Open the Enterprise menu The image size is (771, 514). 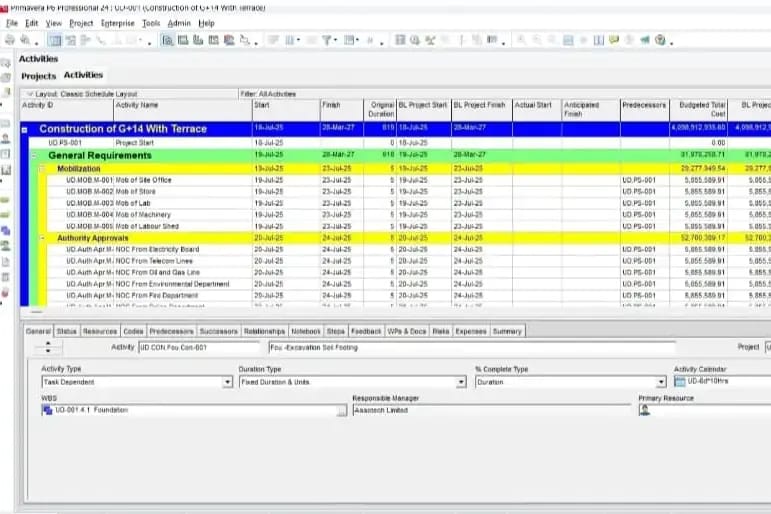pos(118,23)
